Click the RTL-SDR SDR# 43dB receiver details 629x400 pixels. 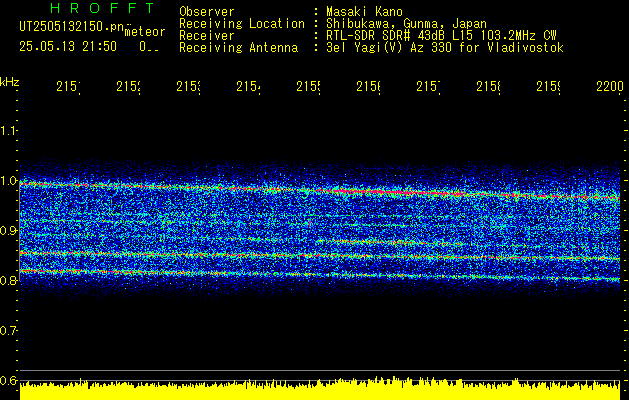442,36
